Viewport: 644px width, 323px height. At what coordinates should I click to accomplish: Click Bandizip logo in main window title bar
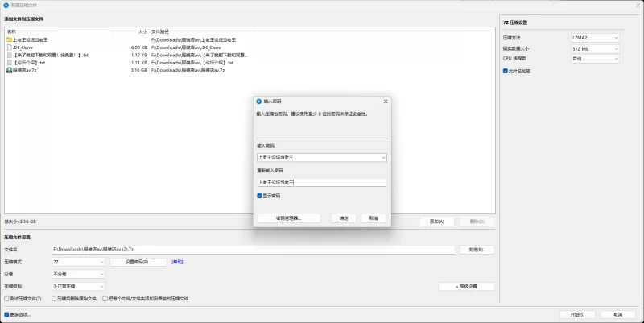(x=6, y=6)
